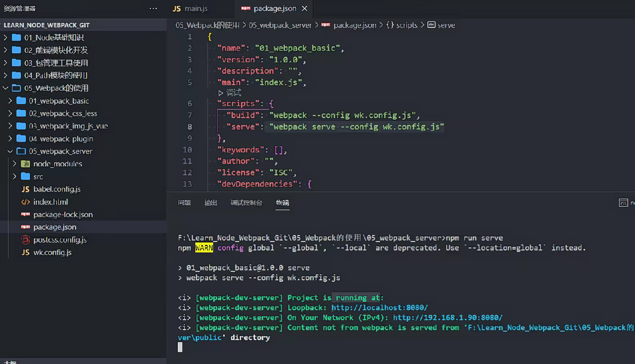Open explorer more actions ellipsis
This screenshot has height=364, width=635.
[153, 8]
